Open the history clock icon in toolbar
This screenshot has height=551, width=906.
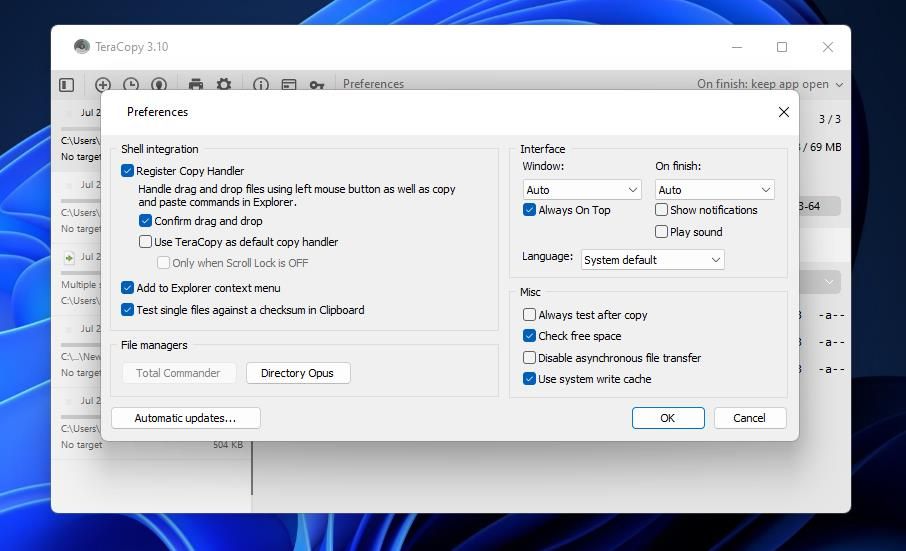(x=131, y=85)
